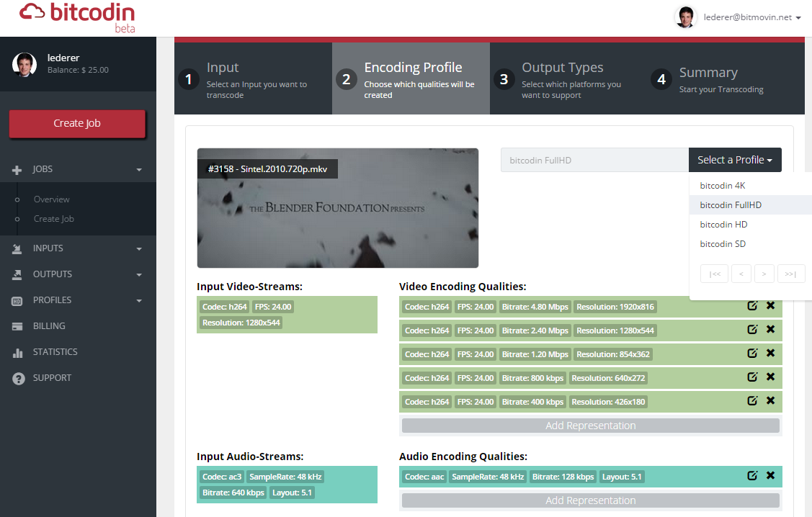Jump to last profile page with >>| control

point(790,273)
